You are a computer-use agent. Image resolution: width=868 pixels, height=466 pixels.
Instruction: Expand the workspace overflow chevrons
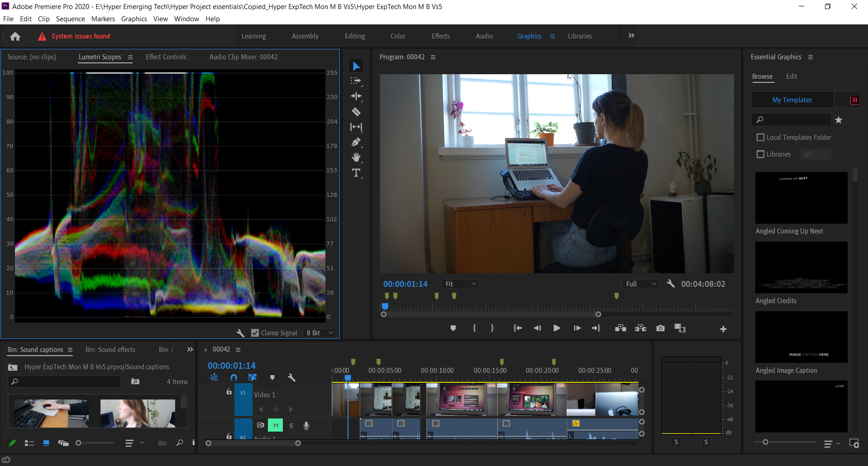(631, 36)
